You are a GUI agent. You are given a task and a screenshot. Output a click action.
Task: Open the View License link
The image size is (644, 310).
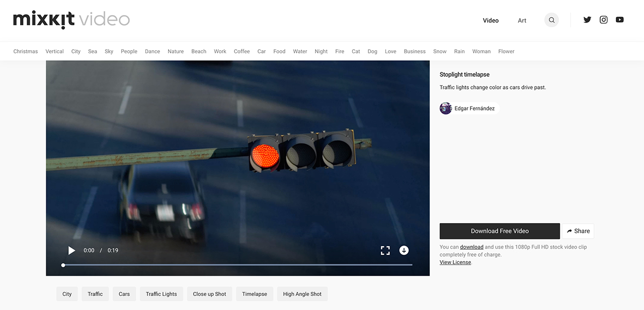(x=455, y=262)
